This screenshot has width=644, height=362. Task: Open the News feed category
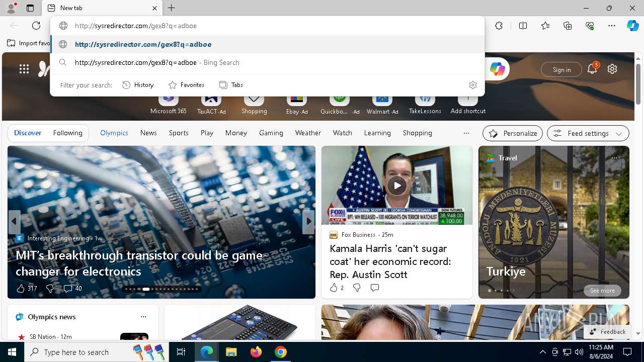coord(148,133)
